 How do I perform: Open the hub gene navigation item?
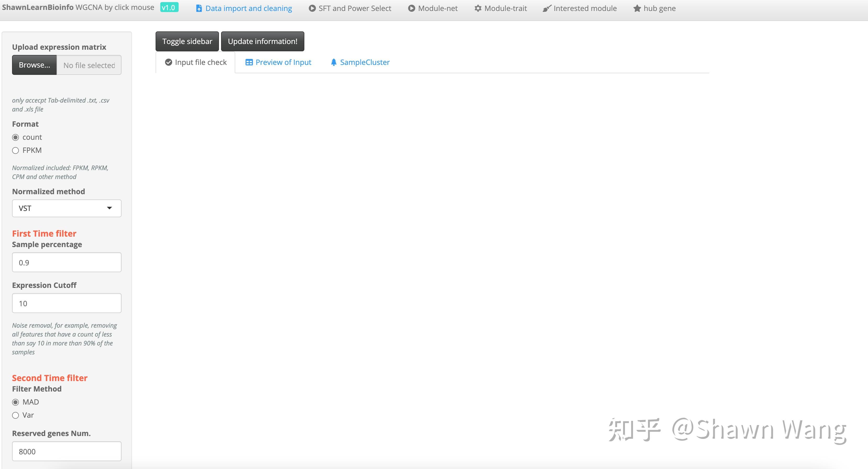pos(654,8)
